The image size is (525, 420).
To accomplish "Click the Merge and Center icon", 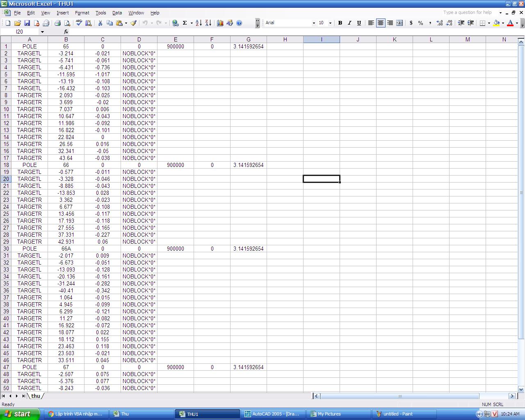I will point(399,23).
